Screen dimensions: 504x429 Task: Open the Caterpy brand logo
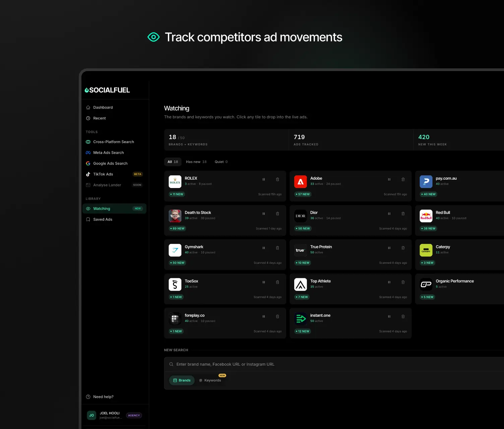click(426, 250)
